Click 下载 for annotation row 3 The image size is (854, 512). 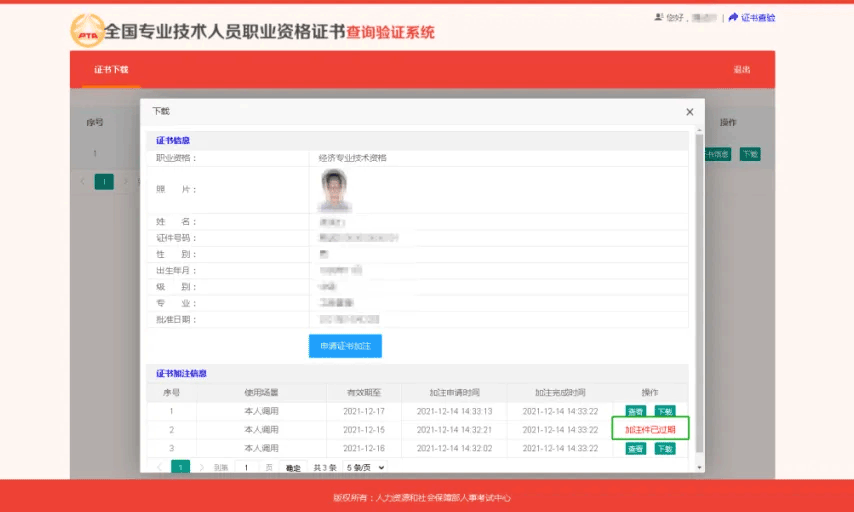click(664, 449)
